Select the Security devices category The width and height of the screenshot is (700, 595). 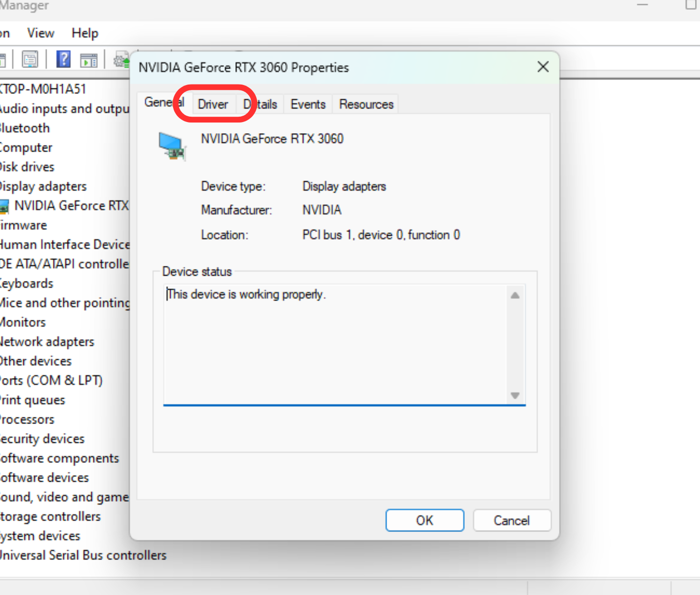(42, 438)
